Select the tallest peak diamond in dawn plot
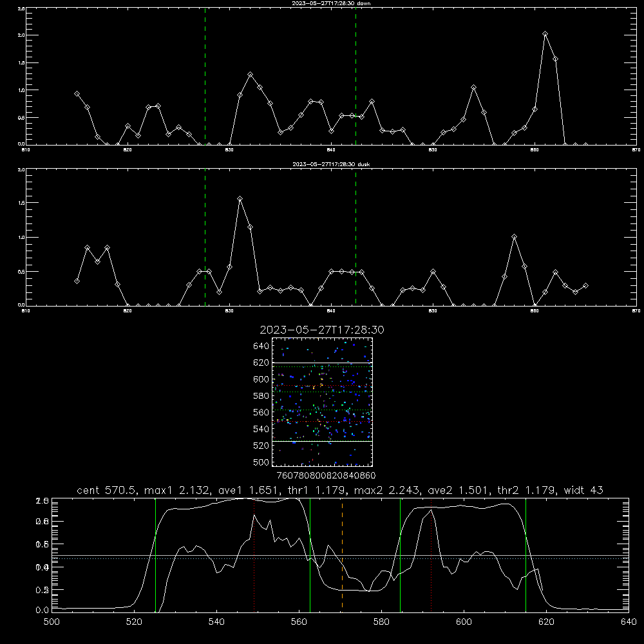Screen dimensions: 644x644 (x=545, y=34)
